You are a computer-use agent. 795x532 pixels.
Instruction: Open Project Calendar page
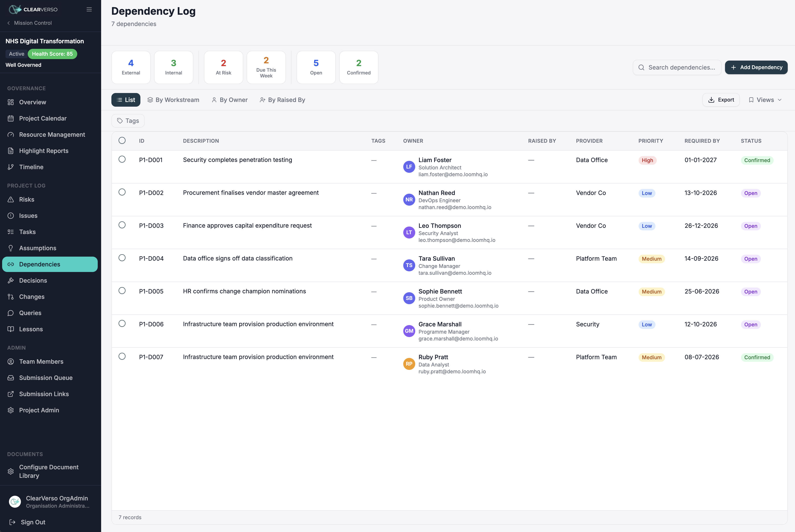pyautogui.click(x=50, y=118)
